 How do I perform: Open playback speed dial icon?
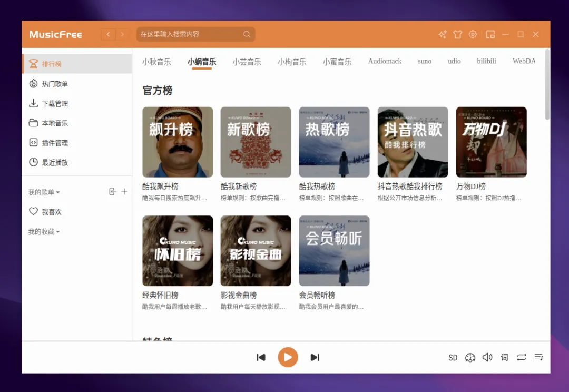(470, 358)
